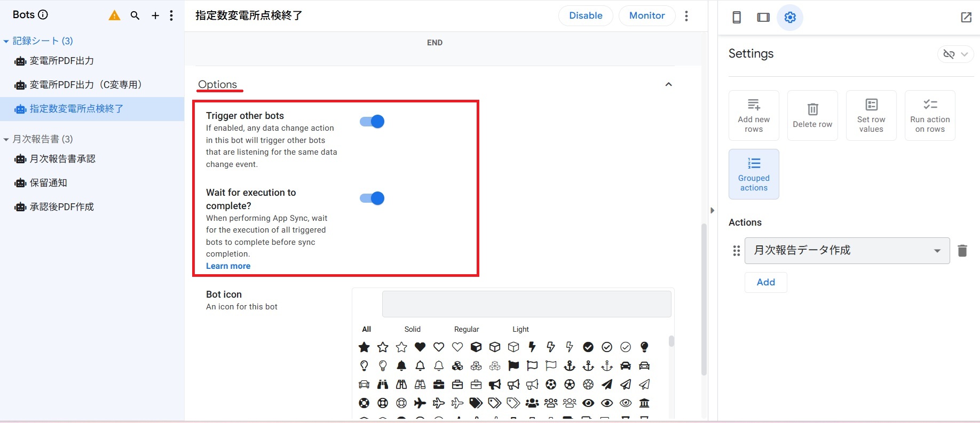Toggle Trigger other bots switch

click(x=372, y=122)
